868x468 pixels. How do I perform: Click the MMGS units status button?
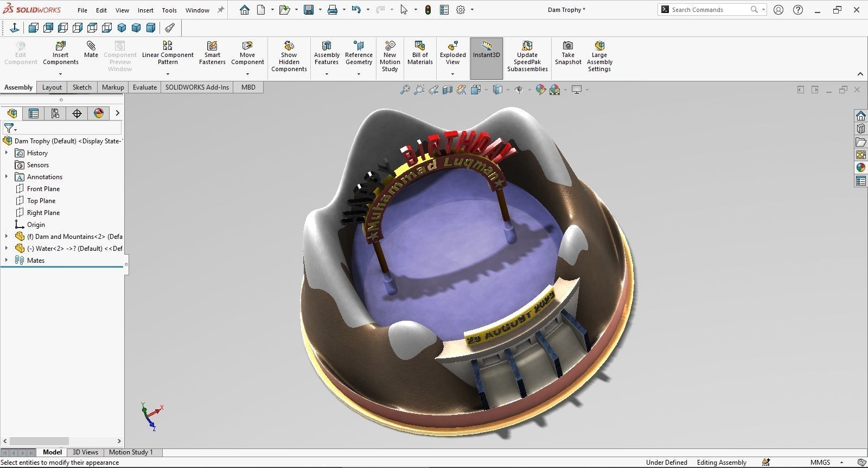tap(820, 463)
